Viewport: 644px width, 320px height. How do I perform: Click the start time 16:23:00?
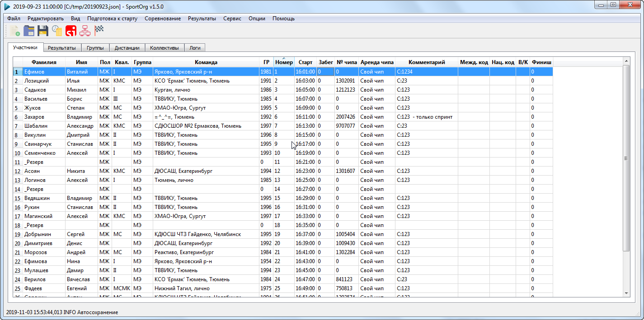coord(306,171)
